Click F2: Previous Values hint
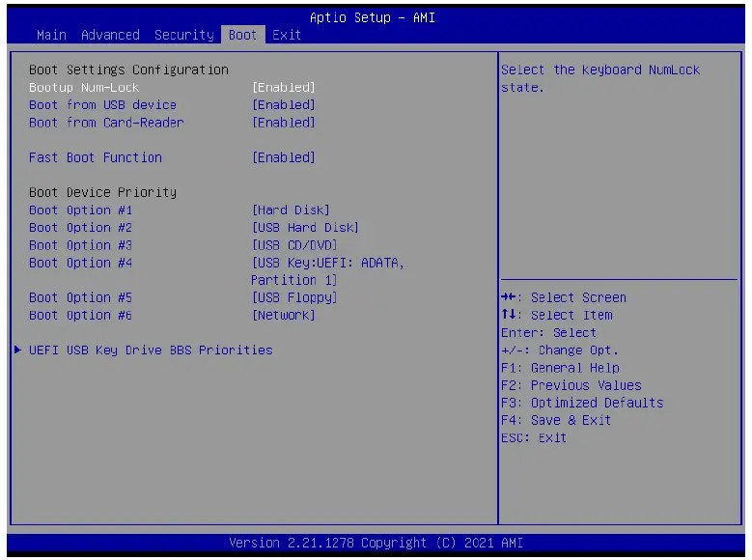 coord(571,385)
